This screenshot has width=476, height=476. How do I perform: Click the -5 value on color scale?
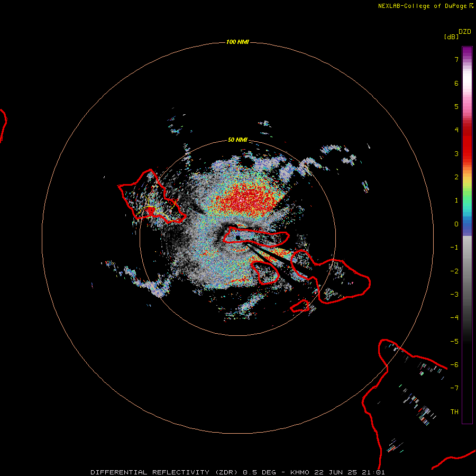454,342
